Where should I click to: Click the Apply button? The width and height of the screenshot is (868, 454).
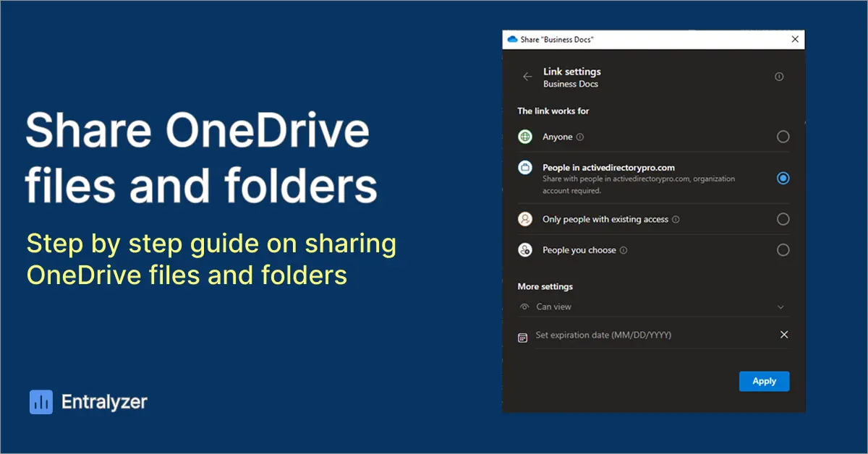coord(764,381)
